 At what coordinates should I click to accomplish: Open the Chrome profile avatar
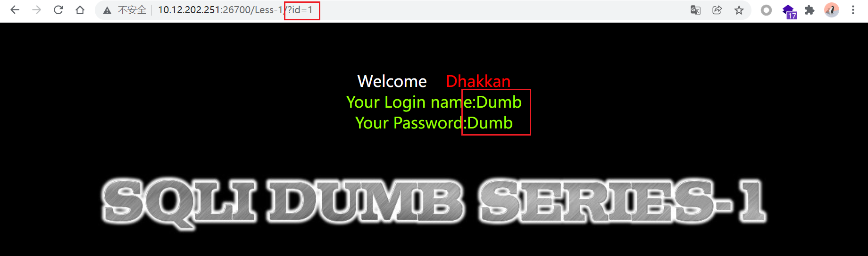(831, 10)
